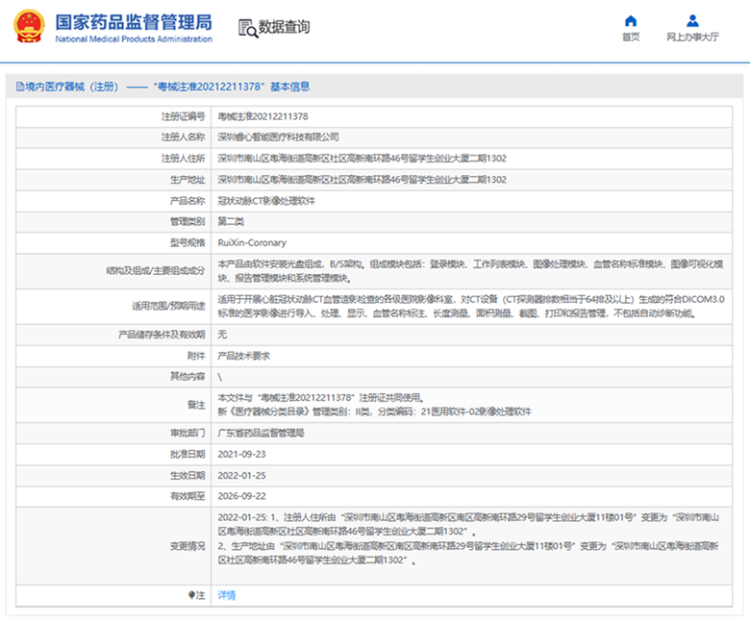Click the 首页 label

coord(631,37)
